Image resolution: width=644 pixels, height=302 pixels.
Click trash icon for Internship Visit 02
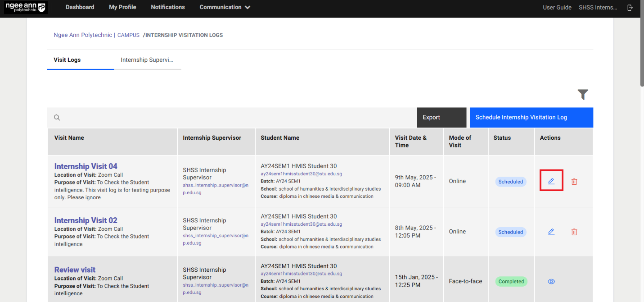coord(574,232)
